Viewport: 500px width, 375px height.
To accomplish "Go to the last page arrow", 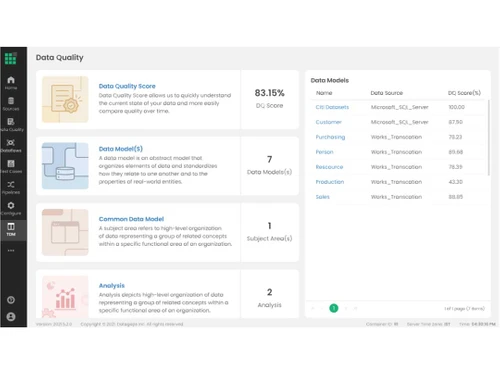I will [355, 308].
